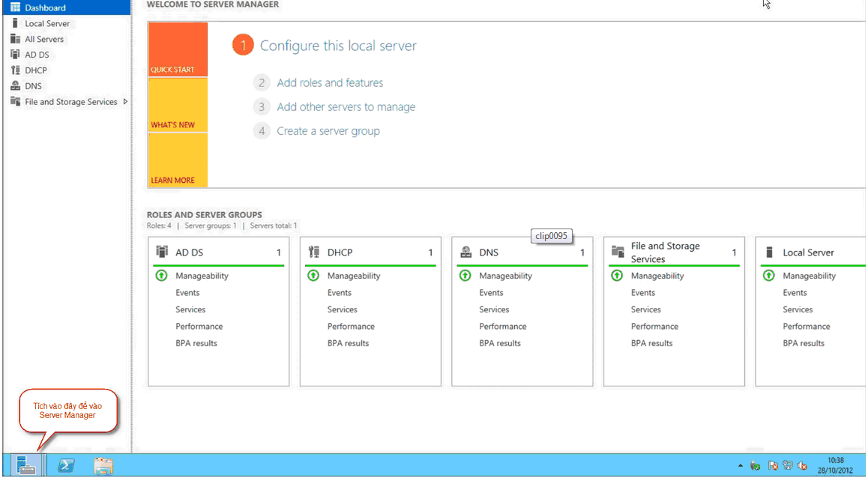The height and width of the screenshot is (478, 868).
Task: Open Performance in the DHCP tile
Action: [351, 327]
